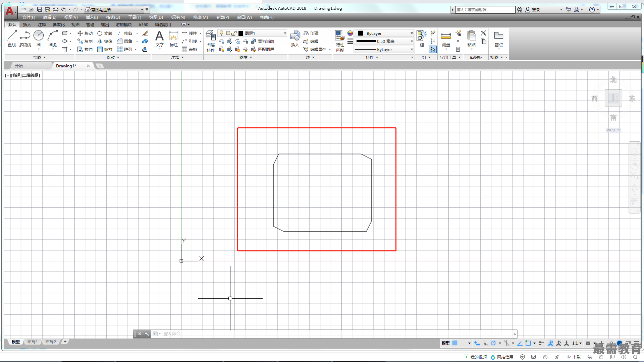Switch to the 插入 ribbon tab
644x362 pixels.
point(27,24)
